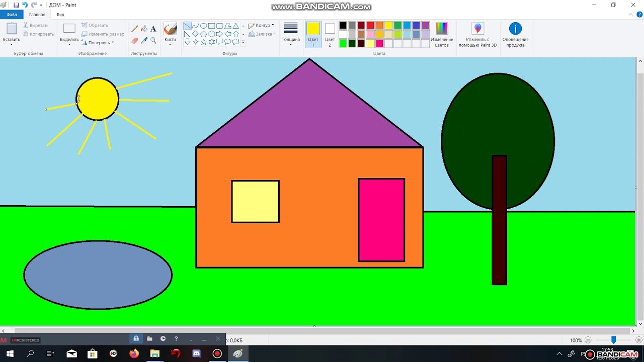This screenshot has width=644, height=362.
Task: Switch to the Вид tab
Action: pyautogui.click(x=60, y=15)
